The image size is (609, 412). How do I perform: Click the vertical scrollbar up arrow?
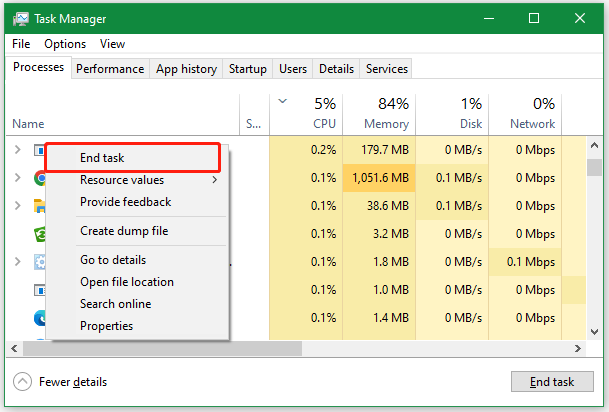pos(594,145)
